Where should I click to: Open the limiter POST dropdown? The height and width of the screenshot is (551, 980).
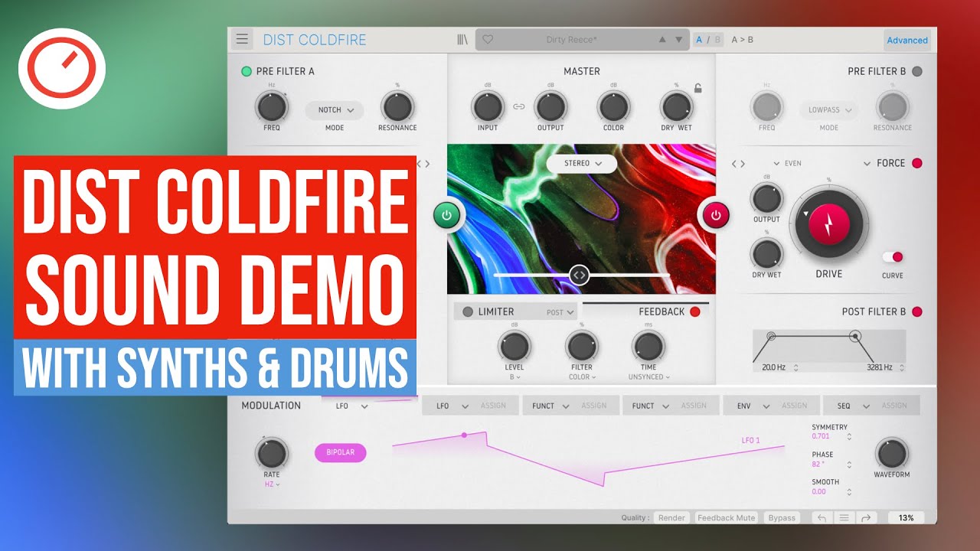(x=560, y=312)
